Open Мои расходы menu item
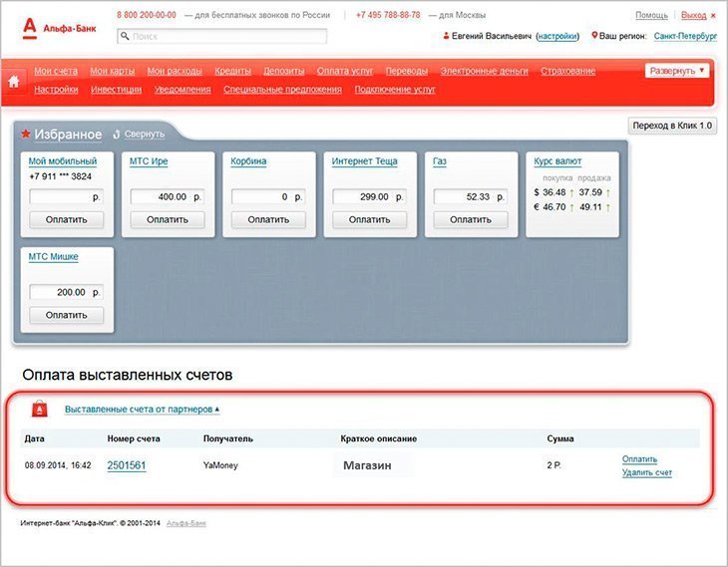The height and width of the screenshot is (567, 728). point(175,71)
